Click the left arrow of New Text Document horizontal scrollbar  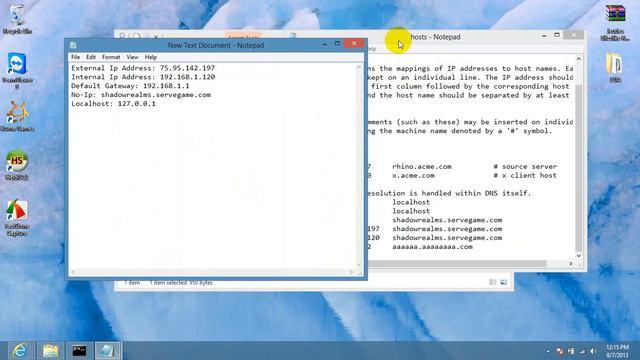tap(73, 272)
